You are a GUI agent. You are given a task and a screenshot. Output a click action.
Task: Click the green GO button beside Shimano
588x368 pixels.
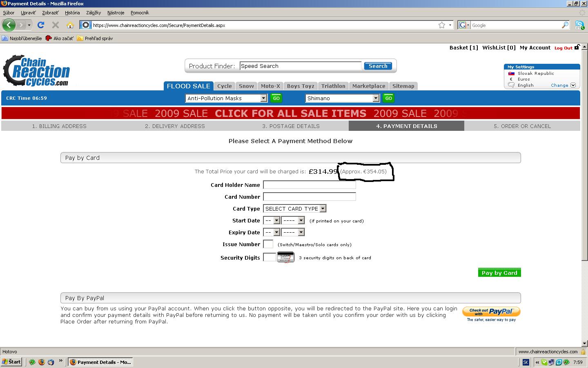[x=388, y=98]
